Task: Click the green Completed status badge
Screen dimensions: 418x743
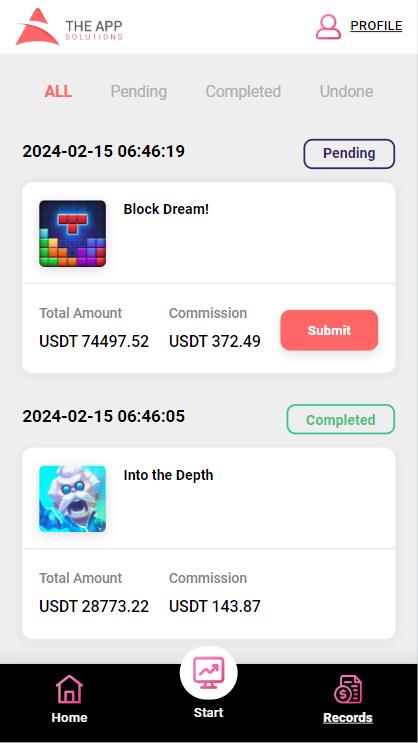Action: pos(341,419)
